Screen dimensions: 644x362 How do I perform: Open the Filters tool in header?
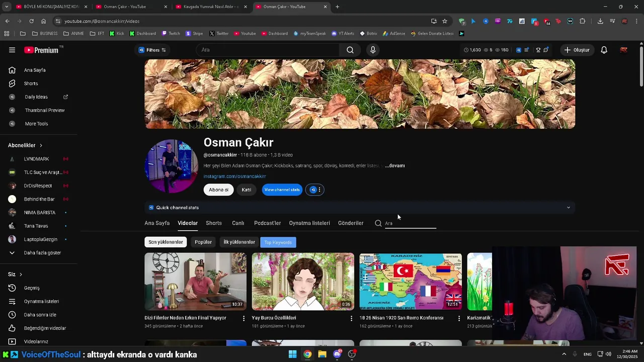[x=152, y=50]
